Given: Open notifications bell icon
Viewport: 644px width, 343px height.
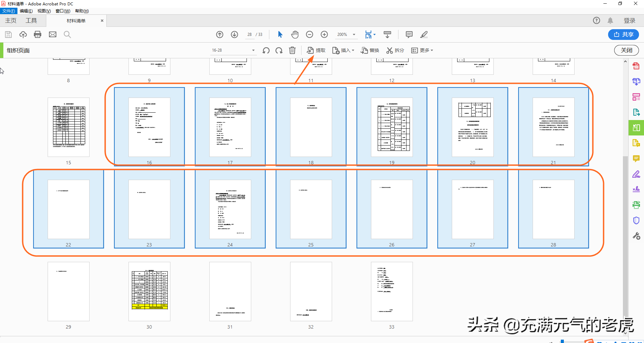Looking at the screenshot, I should (x=610, y=20).
